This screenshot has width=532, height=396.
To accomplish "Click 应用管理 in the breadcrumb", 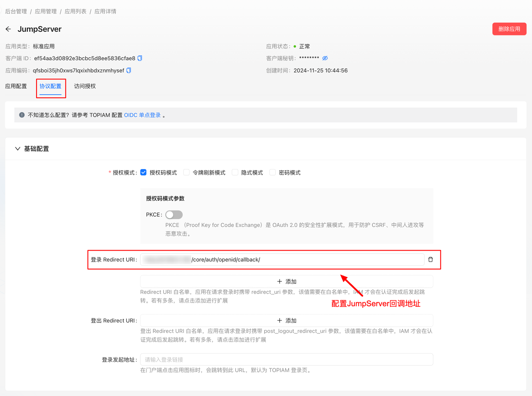I will [46, 11].
